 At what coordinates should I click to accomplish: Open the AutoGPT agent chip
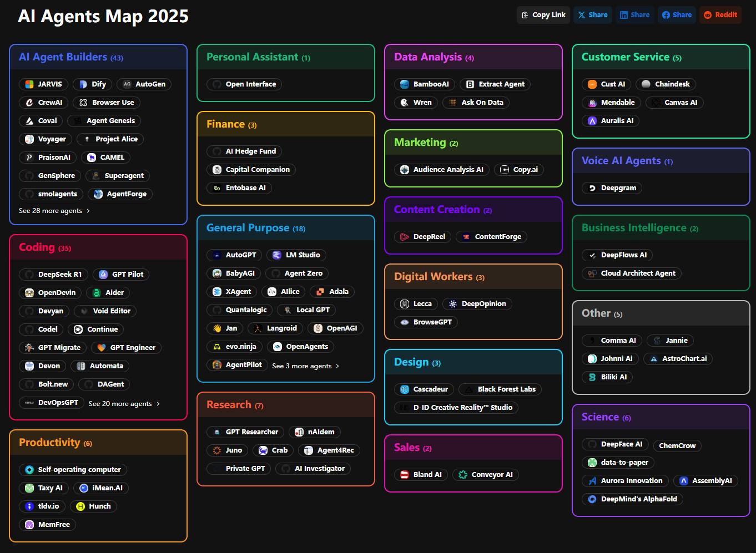click(234, 255)
